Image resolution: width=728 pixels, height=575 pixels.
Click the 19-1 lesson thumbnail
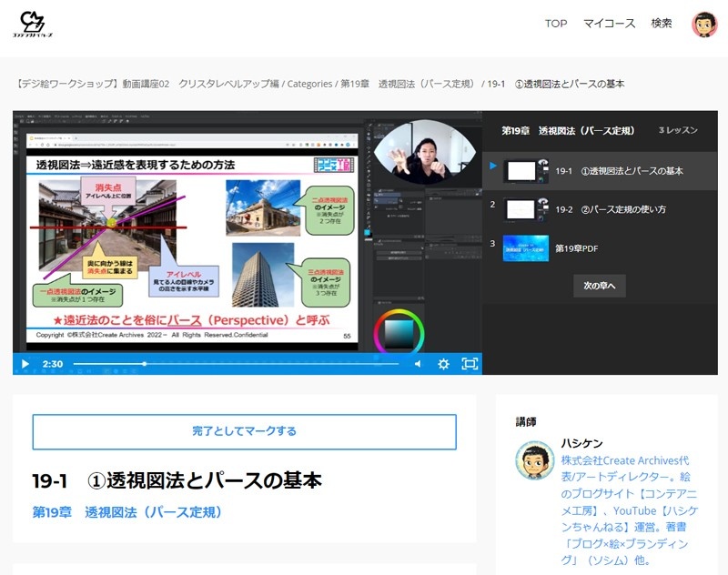click(x=526, y=171)
